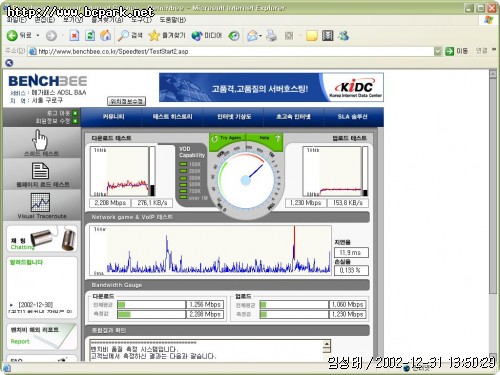This screenshot has width=500, height=375.
Task: Open the Internet weather (인터넷 기상도) tab
Action: pos(234,117)
